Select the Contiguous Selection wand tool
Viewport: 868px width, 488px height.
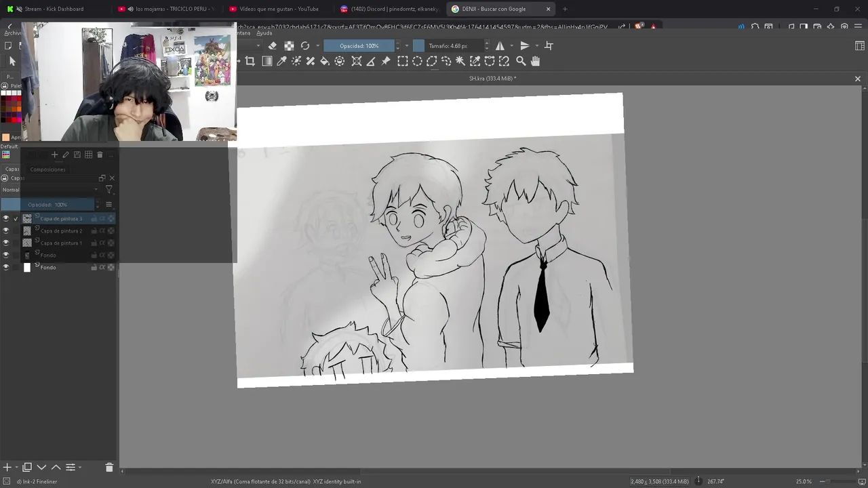[x=460, y=61]
